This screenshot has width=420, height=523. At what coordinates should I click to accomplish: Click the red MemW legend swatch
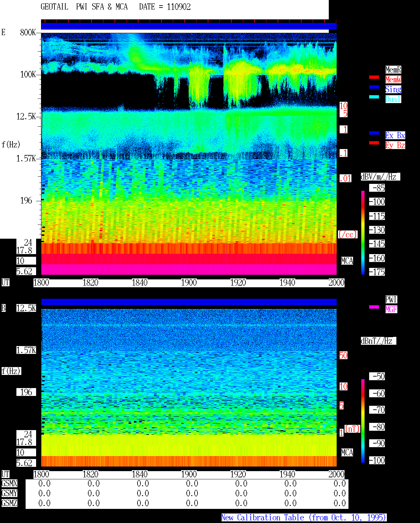click(x=374, y=77)
